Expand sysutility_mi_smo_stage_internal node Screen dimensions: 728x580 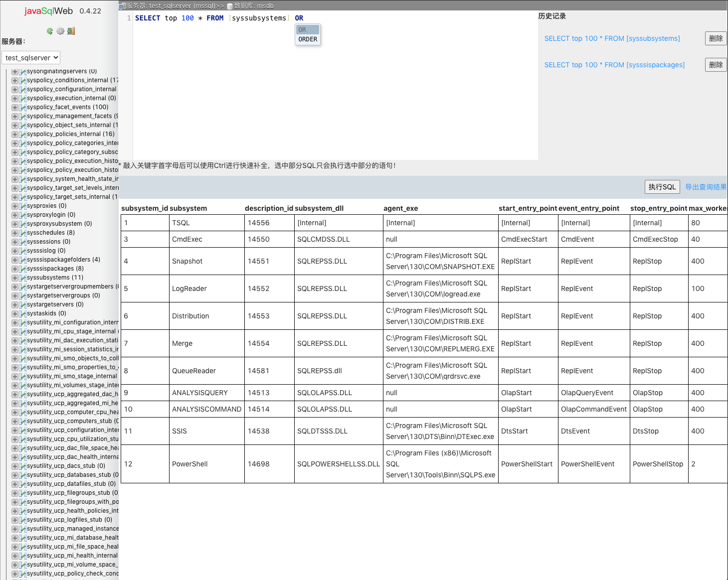tap(15, 377)
